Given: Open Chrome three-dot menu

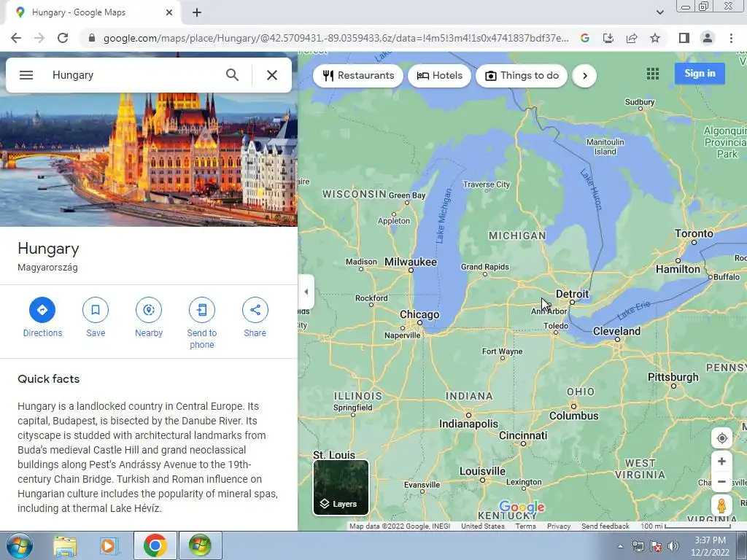Looking at the screenshot, I should pos(731,38).
